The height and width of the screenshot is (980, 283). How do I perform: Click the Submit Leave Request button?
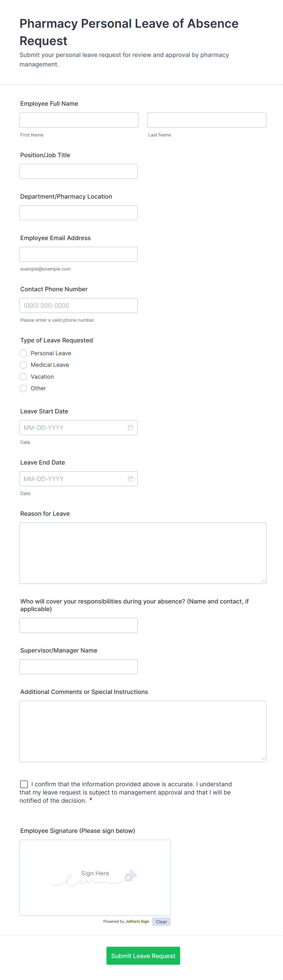point(143,956)
